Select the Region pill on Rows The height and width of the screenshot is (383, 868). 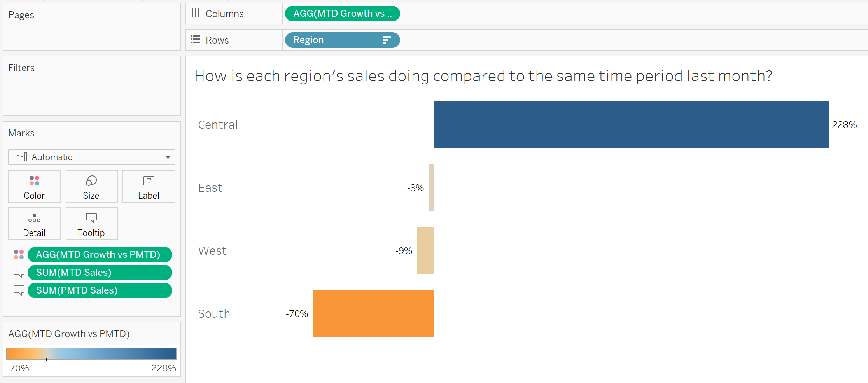point(342,40)
